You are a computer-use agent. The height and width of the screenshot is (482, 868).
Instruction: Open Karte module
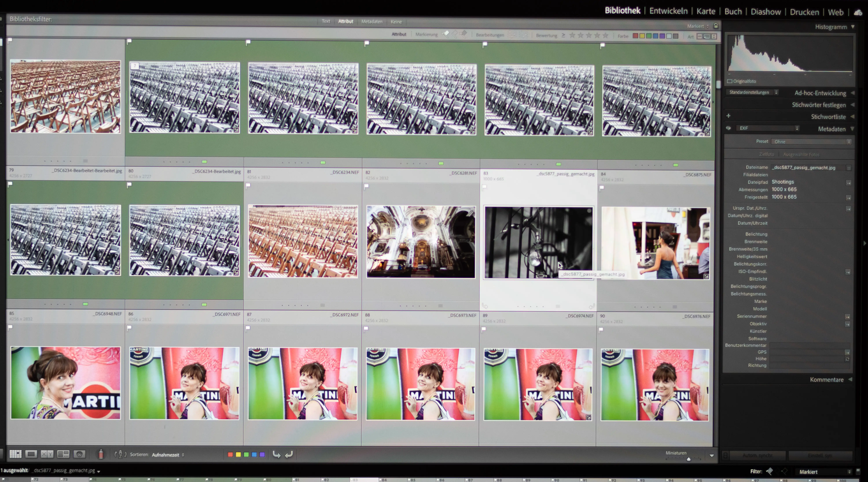click(x=706, y=11)
